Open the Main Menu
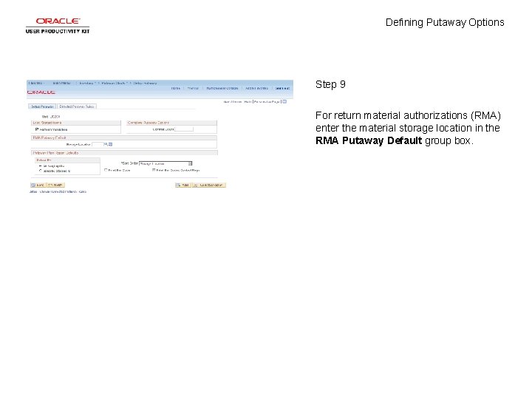 [x=61, y=83]
